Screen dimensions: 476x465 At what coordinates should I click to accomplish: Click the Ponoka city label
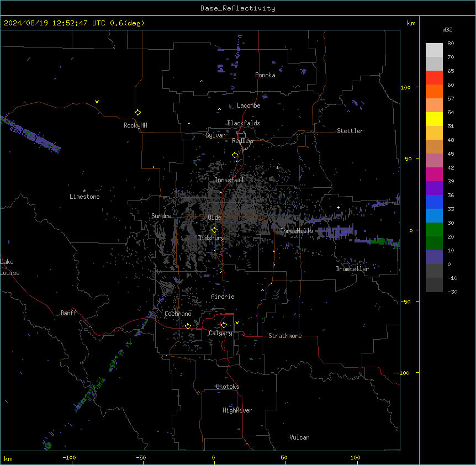pos(265,75)
